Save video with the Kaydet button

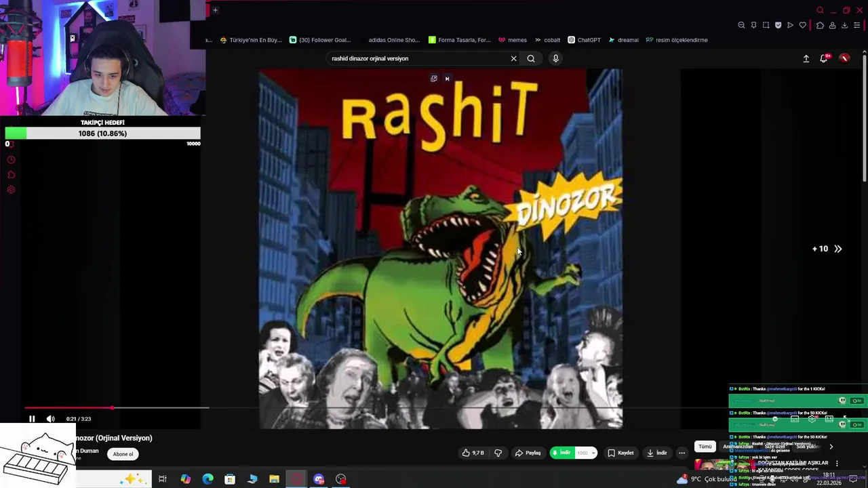620,453
